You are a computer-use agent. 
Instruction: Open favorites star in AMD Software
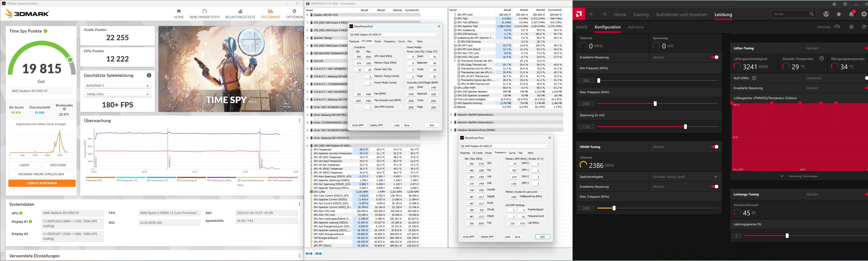click(x=839, y=14)
